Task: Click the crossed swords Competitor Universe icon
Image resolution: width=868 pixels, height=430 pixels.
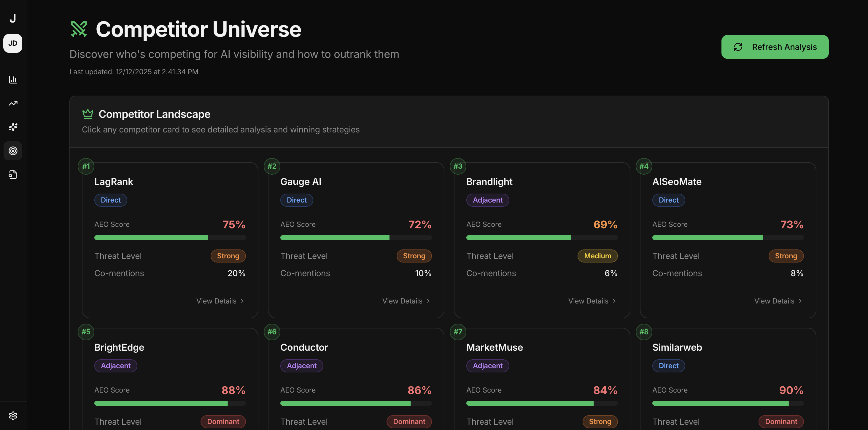Action: pyautogui.click(x=79, y=29)
